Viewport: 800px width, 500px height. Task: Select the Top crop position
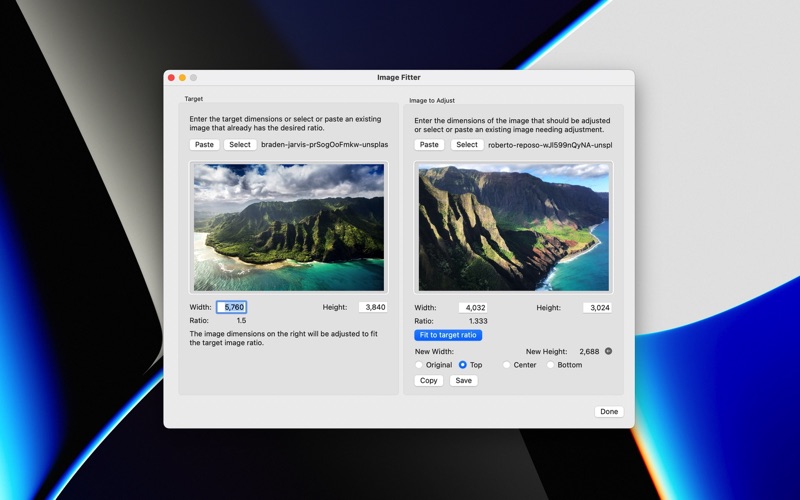click(x=463, y=365)
